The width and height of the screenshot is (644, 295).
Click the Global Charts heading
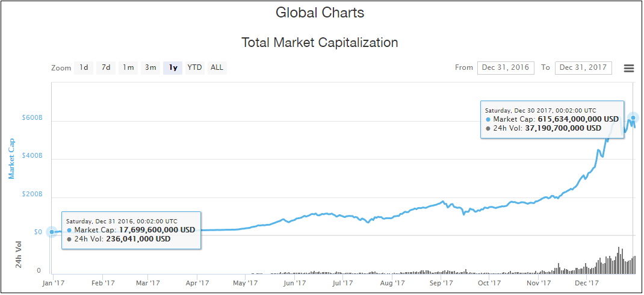tap(320, 12)
